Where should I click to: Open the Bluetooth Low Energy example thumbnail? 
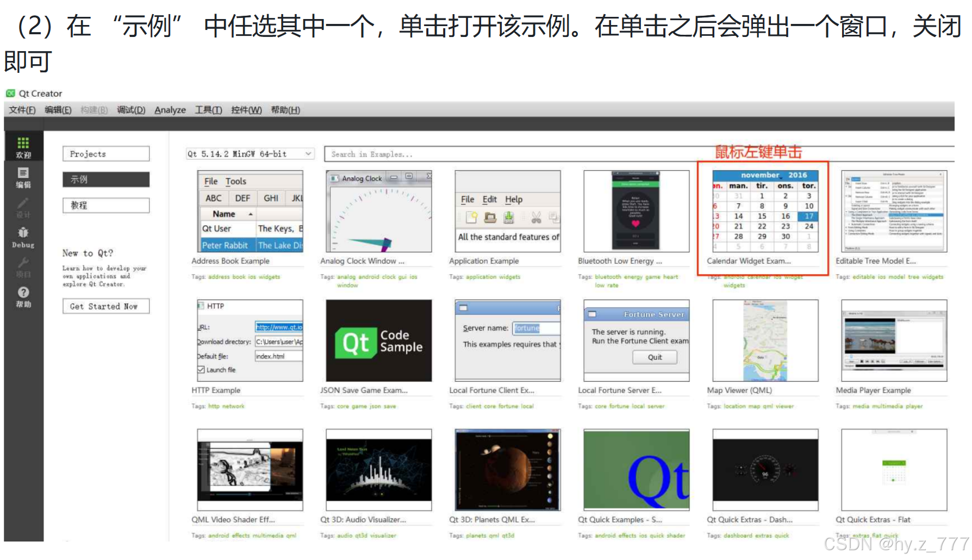tap(637, 211)
